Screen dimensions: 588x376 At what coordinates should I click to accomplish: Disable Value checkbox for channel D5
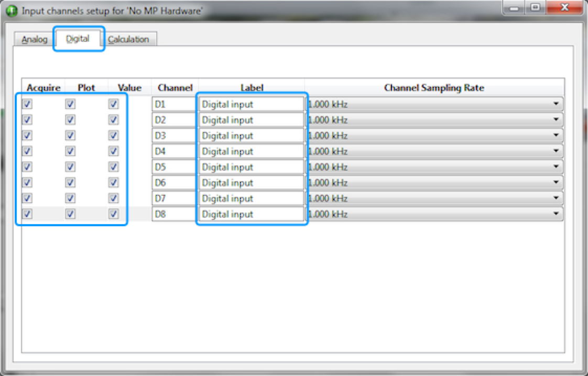click(x=113, y=167)
